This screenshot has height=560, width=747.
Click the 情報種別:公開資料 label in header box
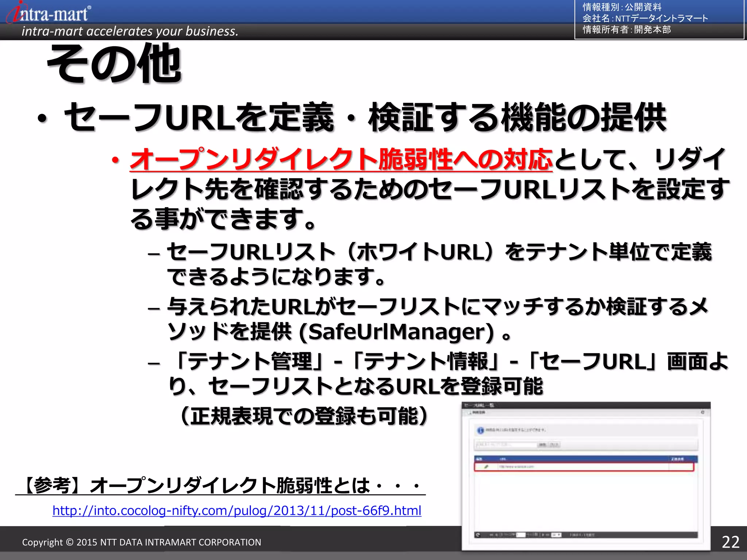(622, 7)
